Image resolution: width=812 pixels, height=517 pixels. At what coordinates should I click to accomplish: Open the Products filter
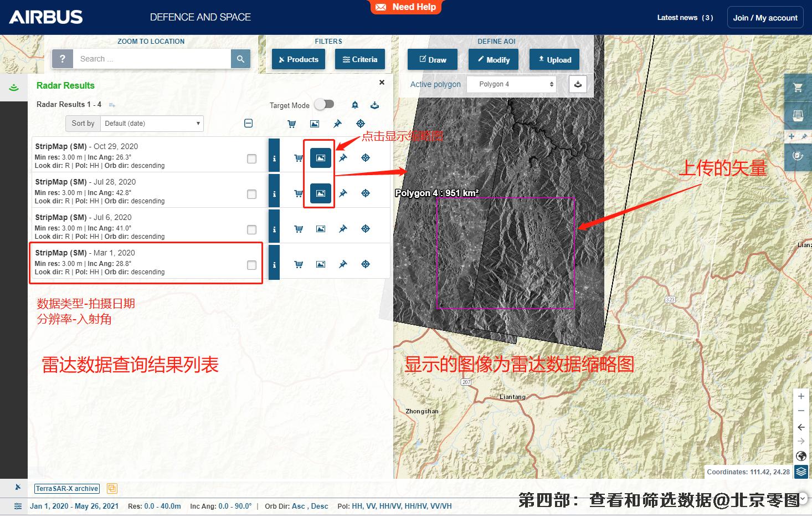click(x=299, y=60)
